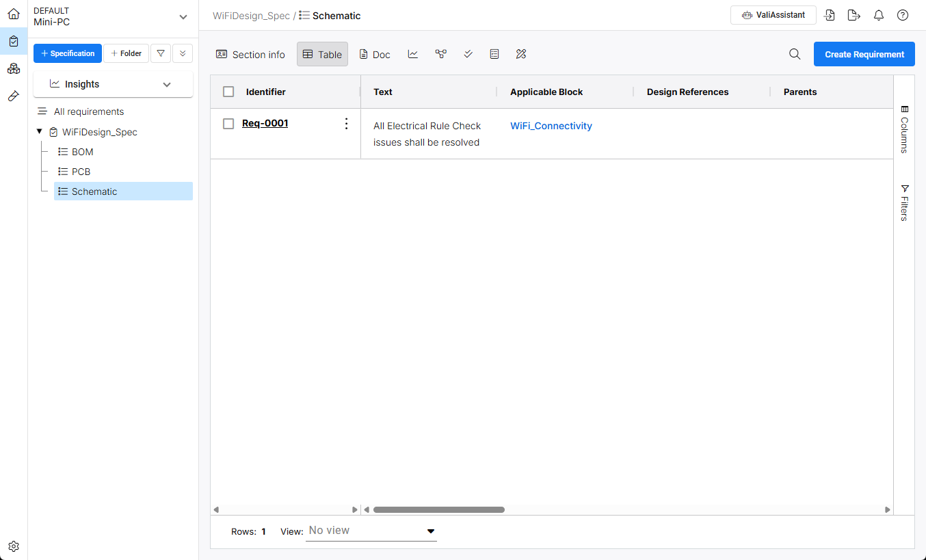Viewport: 926px width, 560px height.
Task: Open the Requirements clipboard module icon
Action: [14, 41]
